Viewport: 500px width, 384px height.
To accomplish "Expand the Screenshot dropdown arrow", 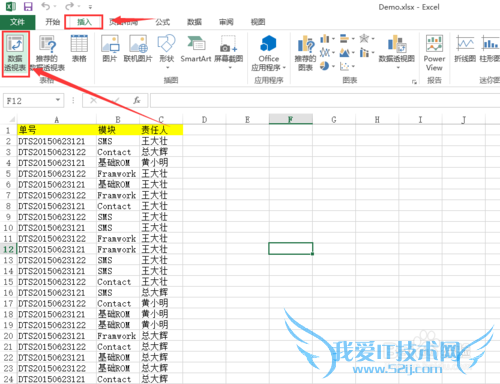I will click(x=230, y=68).
